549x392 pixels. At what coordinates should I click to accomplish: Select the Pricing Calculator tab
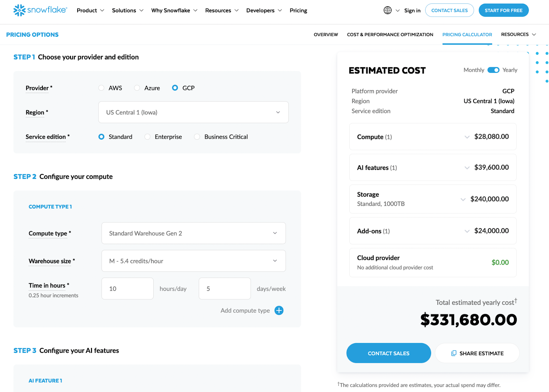pyautogui.click(x=467, y=34)
